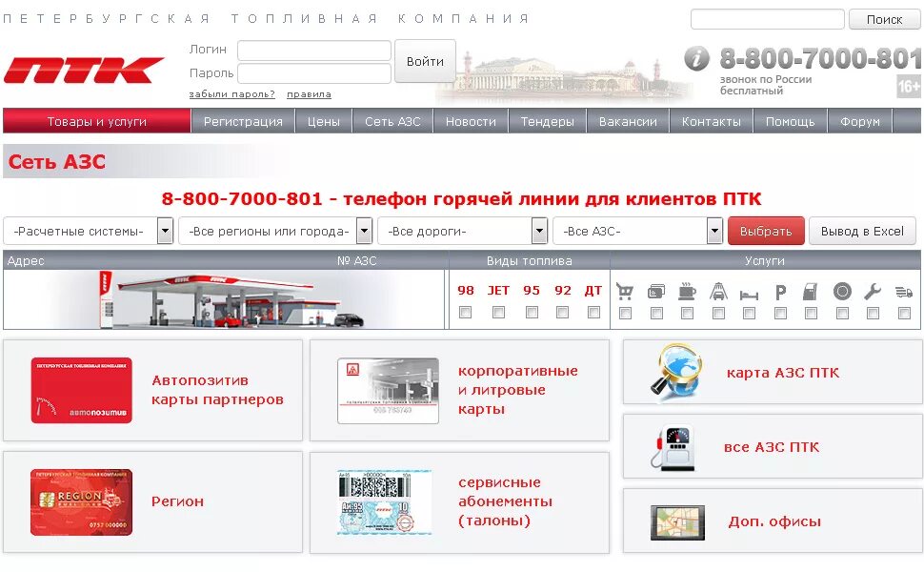Tick the checkbox under fuel ДТ
924x572 pixels.
594,312
